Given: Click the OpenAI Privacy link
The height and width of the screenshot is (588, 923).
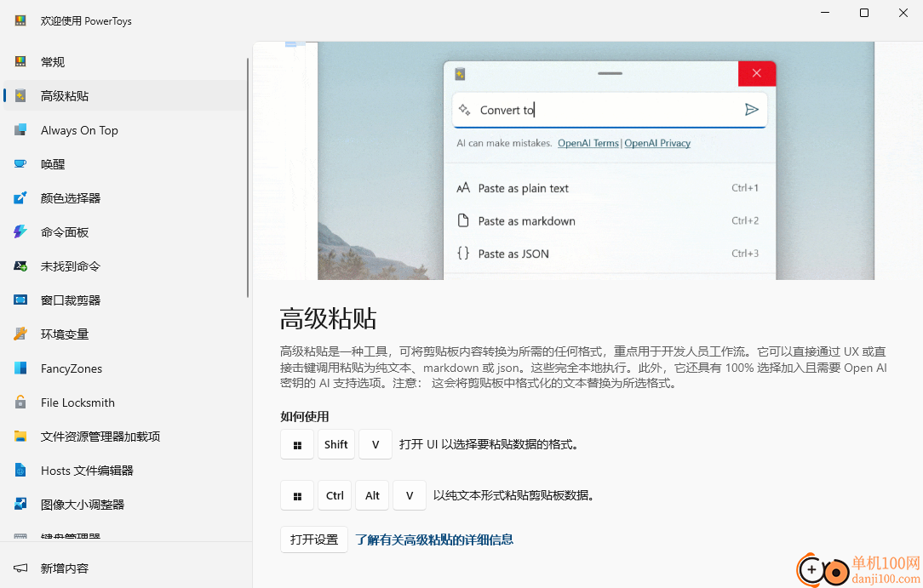Looking at the screenshot, I should pos(657,143).
